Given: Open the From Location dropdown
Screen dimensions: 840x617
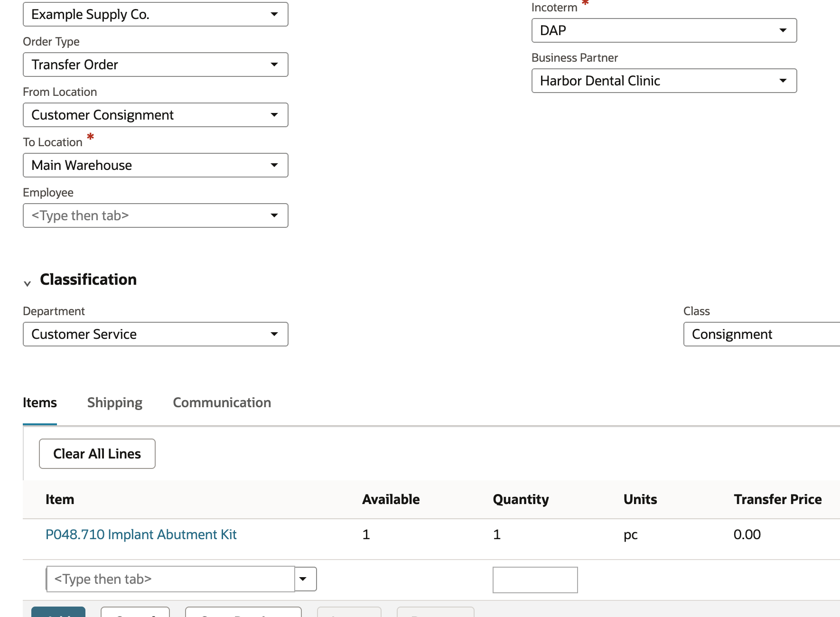Looking at the screenshot, I should pos(156,115).
